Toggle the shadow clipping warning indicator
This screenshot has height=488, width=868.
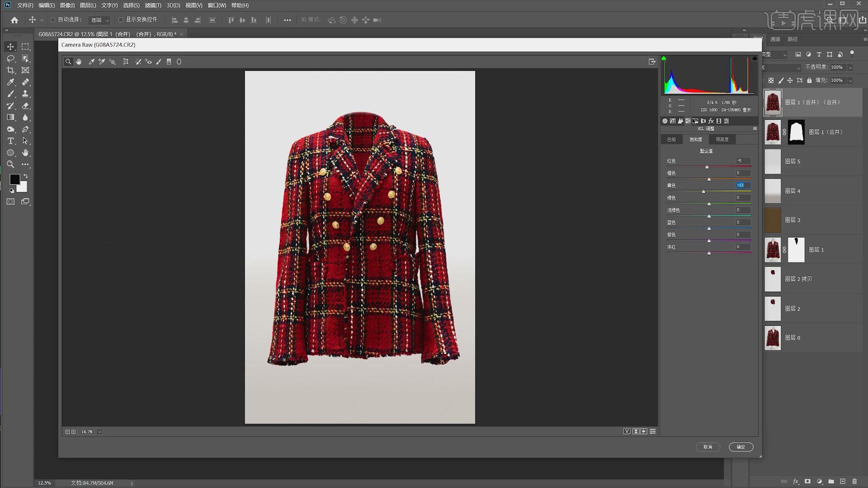click(x=664, y=58)
